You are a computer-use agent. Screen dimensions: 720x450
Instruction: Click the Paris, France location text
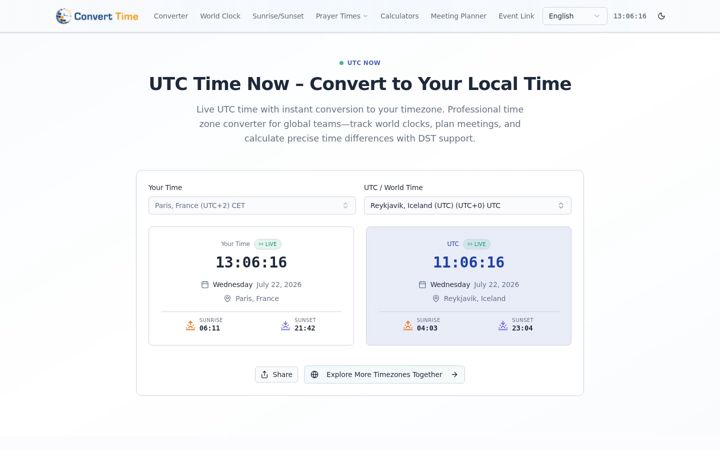point(257,298)
